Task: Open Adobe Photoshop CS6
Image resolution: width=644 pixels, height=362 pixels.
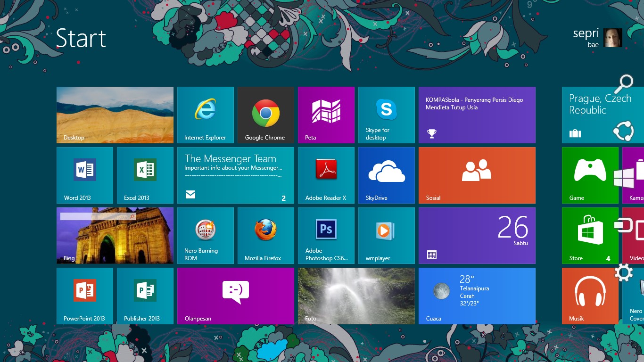Action: 326,235
